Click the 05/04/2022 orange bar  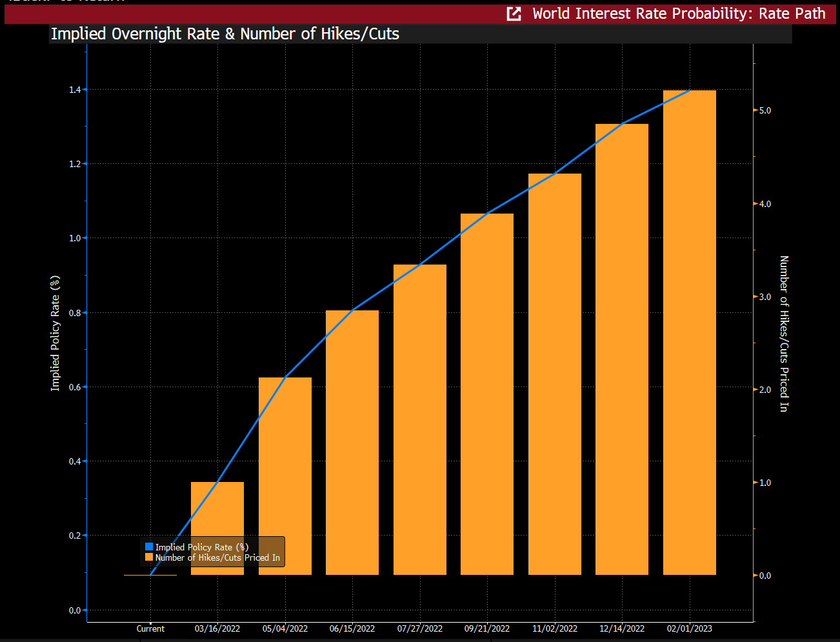[x=285, y=476]
